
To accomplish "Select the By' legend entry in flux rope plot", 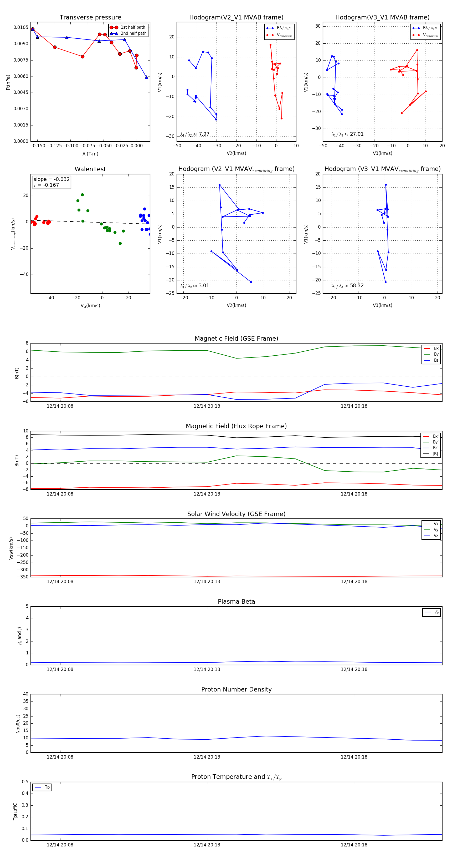I will coord(431,442).
